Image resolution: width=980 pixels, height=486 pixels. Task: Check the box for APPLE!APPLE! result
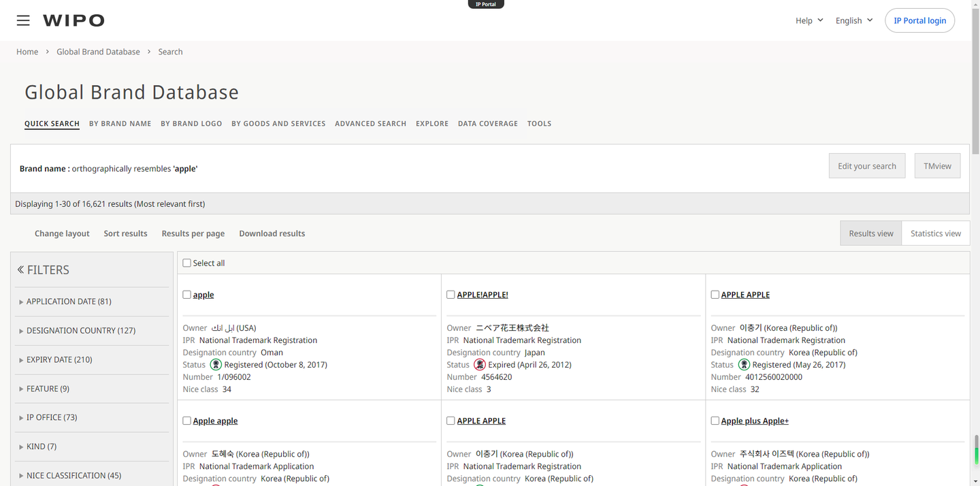coord(451,295)
